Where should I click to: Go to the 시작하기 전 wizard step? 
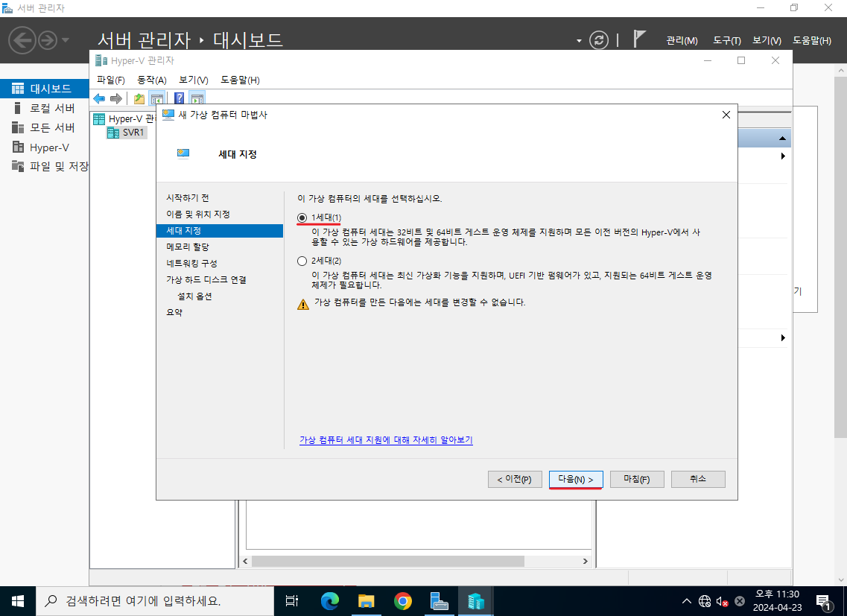pos(188,198)
